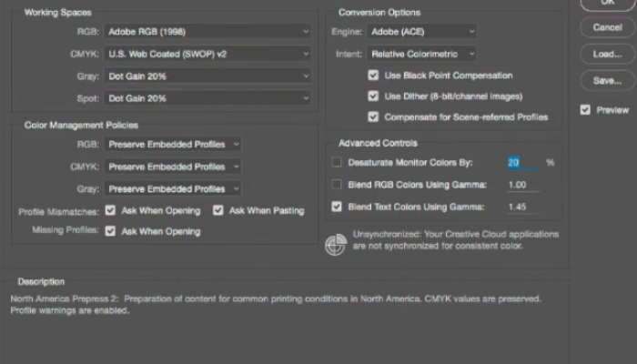Click the Blend Text Colors gamma value field
637x364 pixels.
coord(521,207)
